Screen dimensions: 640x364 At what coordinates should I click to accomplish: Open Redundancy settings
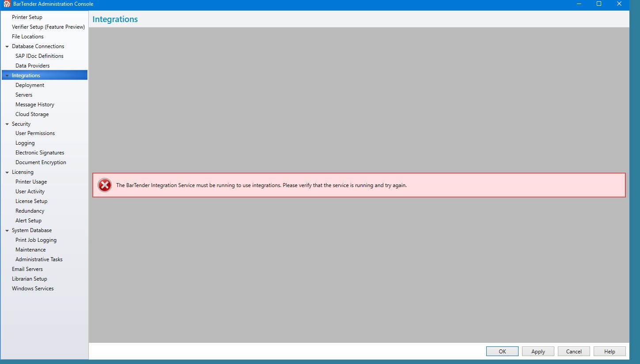tap(30, 211)
